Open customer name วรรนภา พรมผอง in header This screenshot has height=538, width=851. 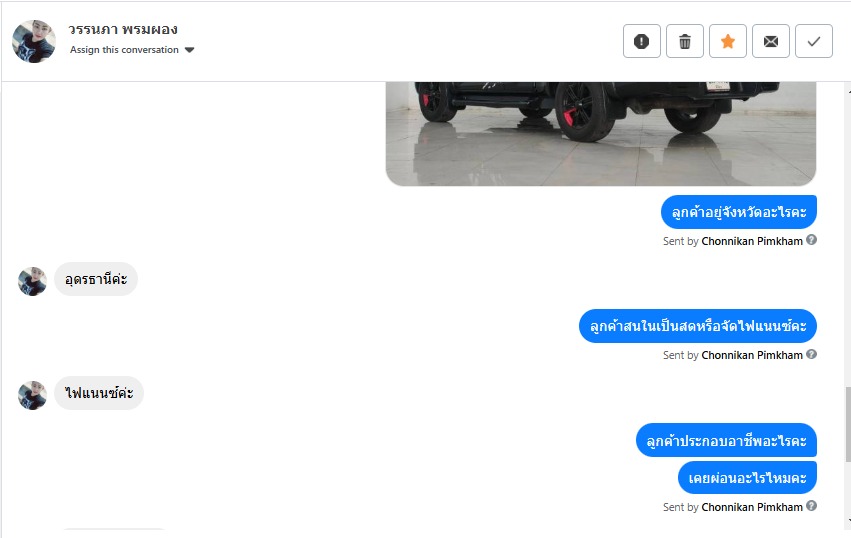click(123, 29)
